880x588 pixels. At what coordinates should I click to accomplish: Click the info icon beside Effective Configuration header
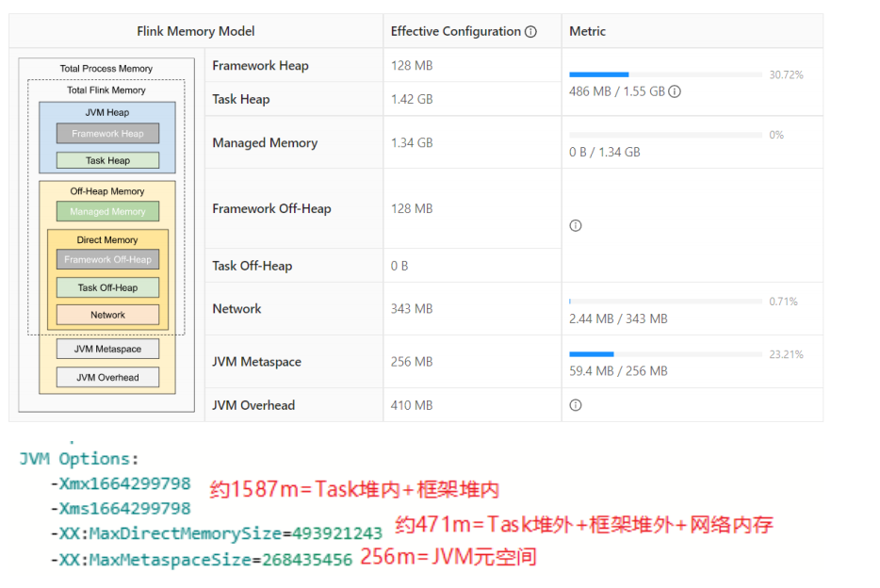click(x=530, y=32)
